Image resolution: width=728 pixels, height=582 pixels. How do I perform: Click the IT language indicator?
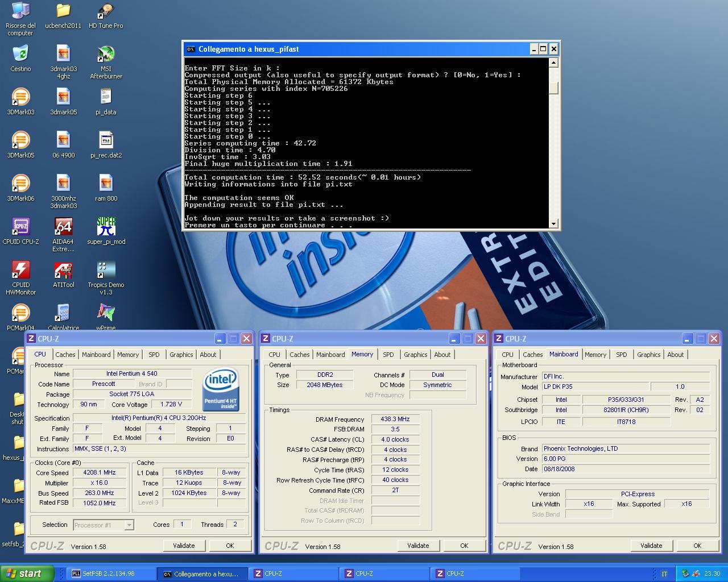664,574
